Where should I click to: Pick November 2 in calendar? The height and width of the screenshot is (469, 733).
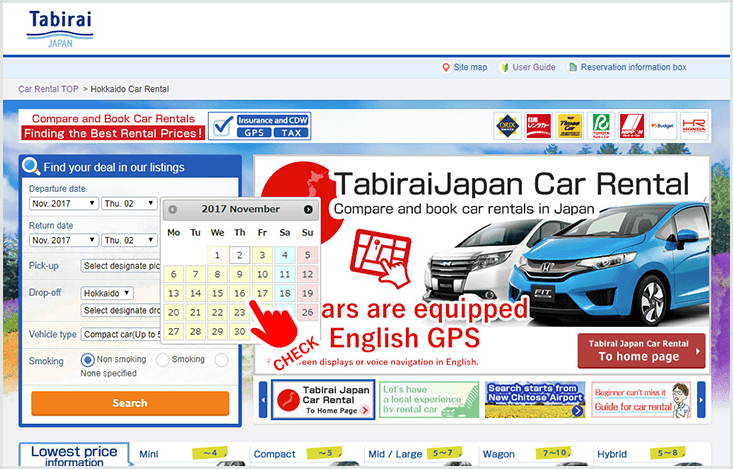click(x=239, y=255)
